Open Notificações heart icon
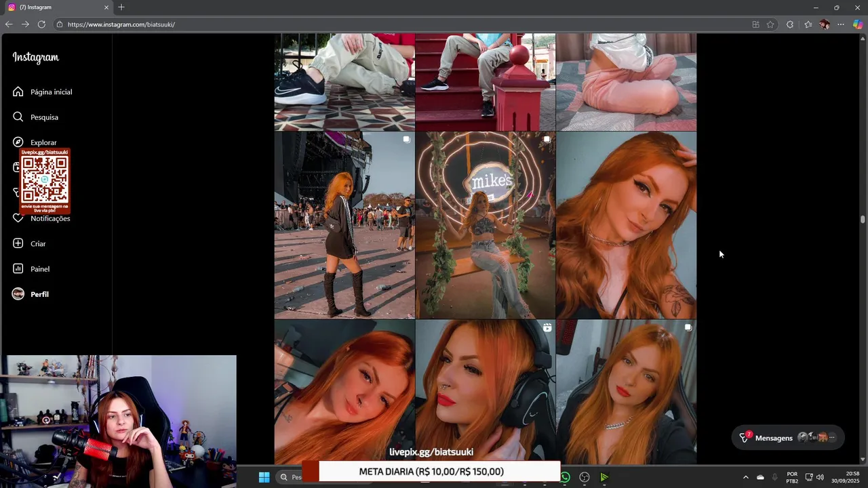868x488 pixels. (x=18, y=218)
